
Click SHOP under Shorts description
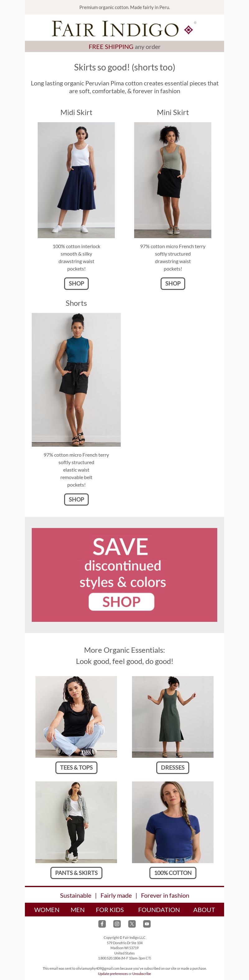point(76,500)
